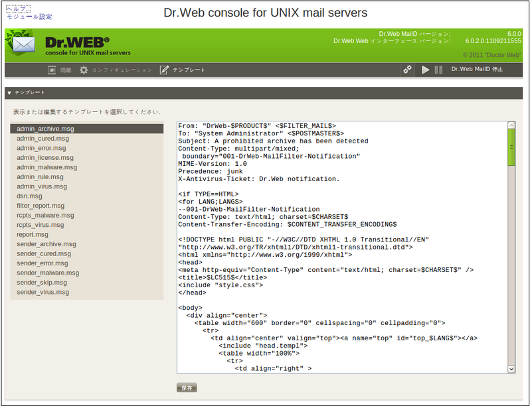Select rcpts_malware.msg template
This screenshot has height=408, width=532.
(87, 215)
